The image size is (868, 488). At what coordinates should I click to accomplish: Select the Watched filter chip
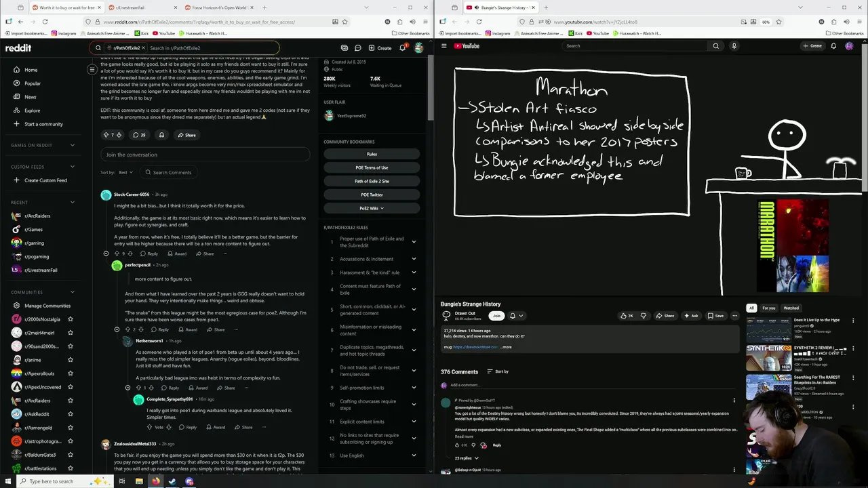tap(791, 308)
